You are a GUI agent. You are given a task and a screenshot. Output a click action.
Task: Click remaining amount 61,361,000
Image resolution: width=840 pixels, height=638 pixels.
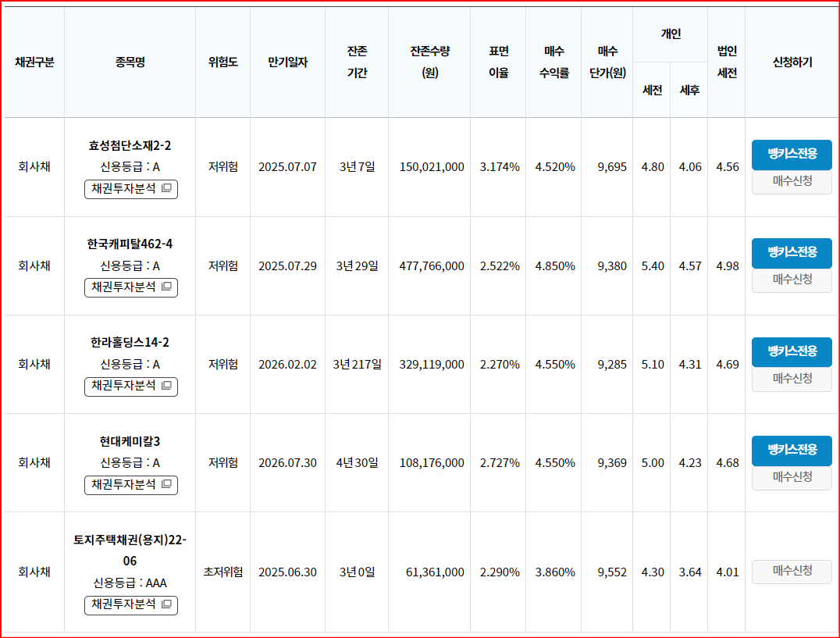point(435,572)
